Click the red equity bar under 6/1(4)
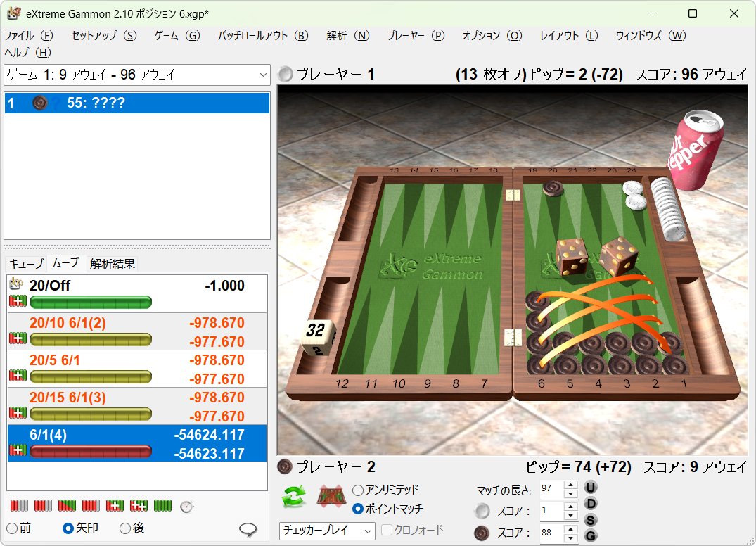 tap(91, 451)
